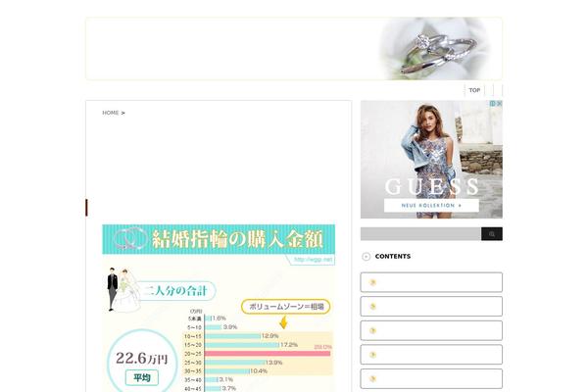The height and width of the screenshot is (392, 588).
Task: Click the pink 20~25 chart bar
Action: pos(268,354)
